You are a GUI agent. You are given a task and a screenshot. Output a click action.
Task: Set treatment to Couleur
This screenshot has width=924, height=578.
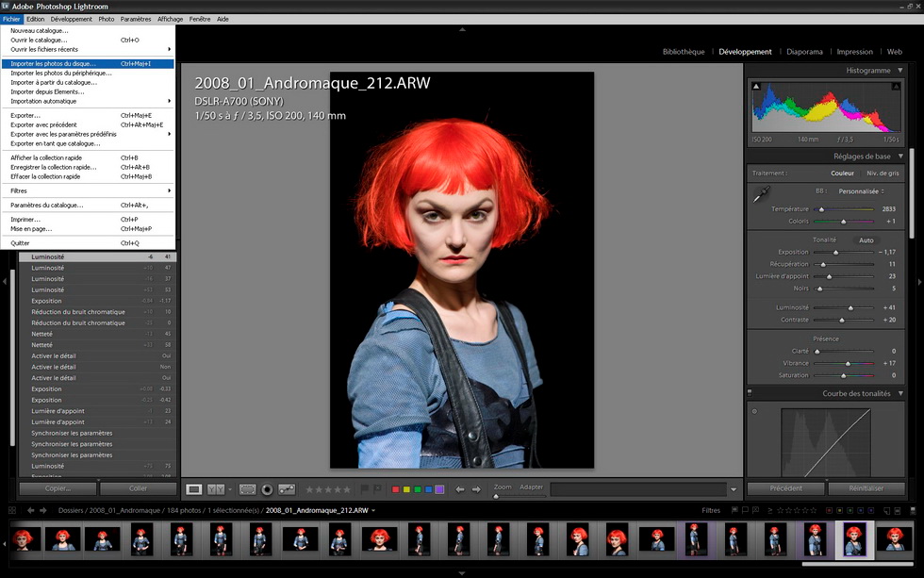click(x=842, y=173)
